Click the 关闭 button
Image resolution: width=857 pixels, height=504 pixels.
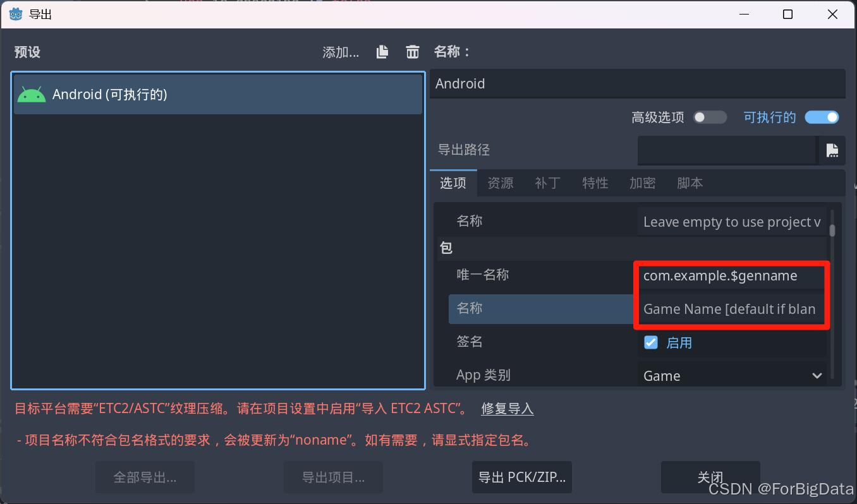(710, 477)
